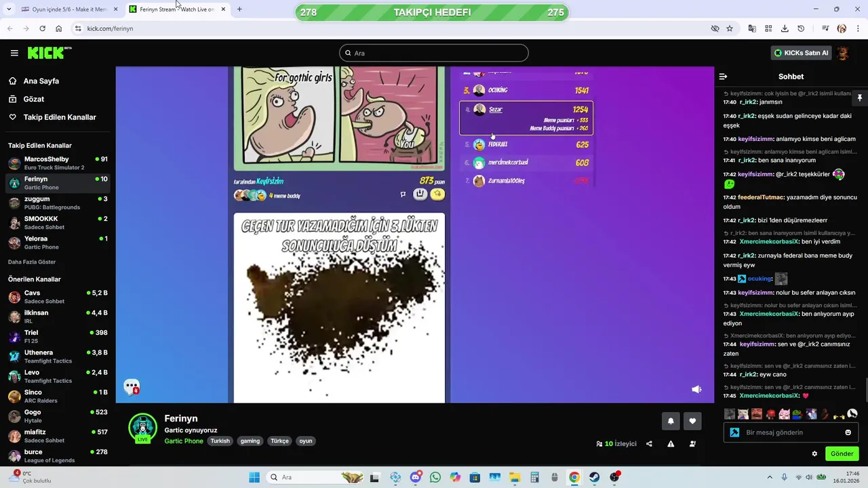
Task: Click the share stream icon
Action: [649, 444]
